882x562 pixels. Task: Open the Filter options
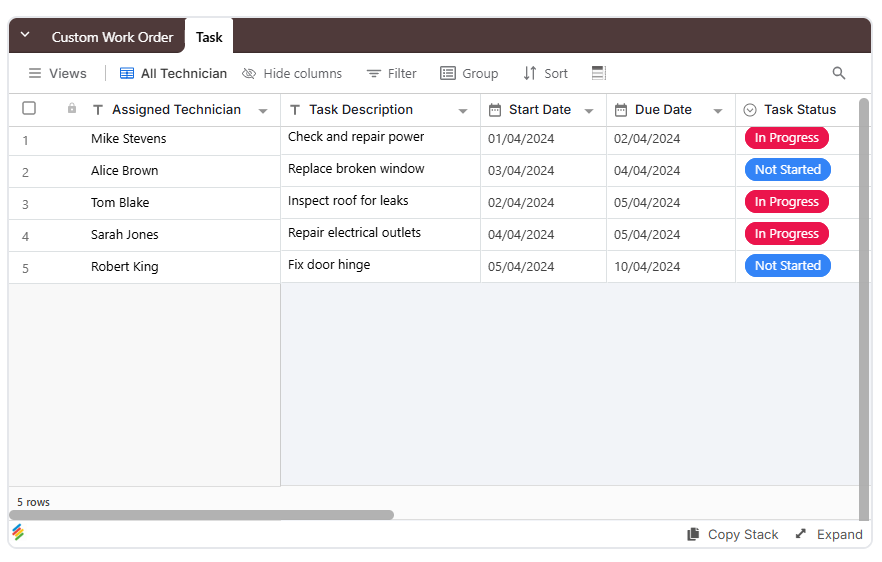[392, 73]
